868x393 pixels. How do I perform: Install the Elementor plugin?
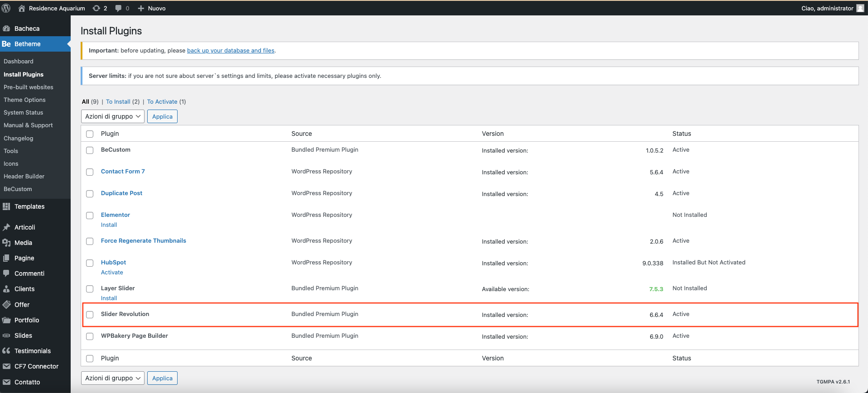click(x=109, y=225)
